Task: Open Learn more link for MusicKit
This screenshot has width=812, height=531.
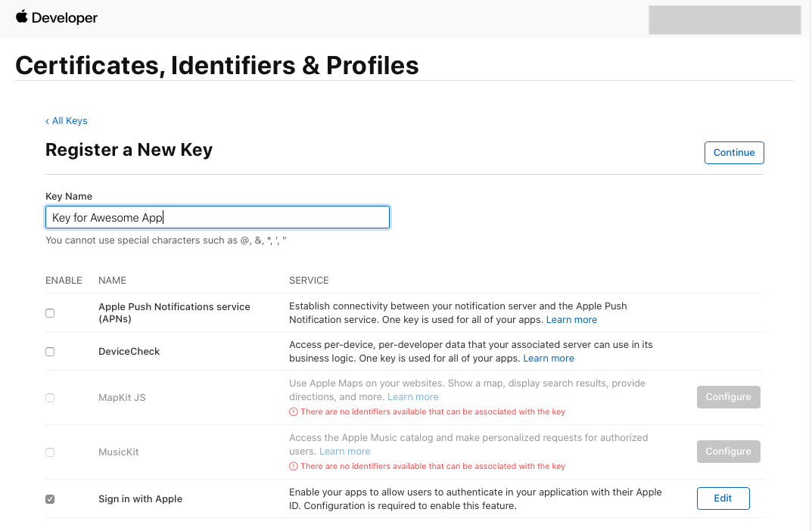Action: point(345,452)
